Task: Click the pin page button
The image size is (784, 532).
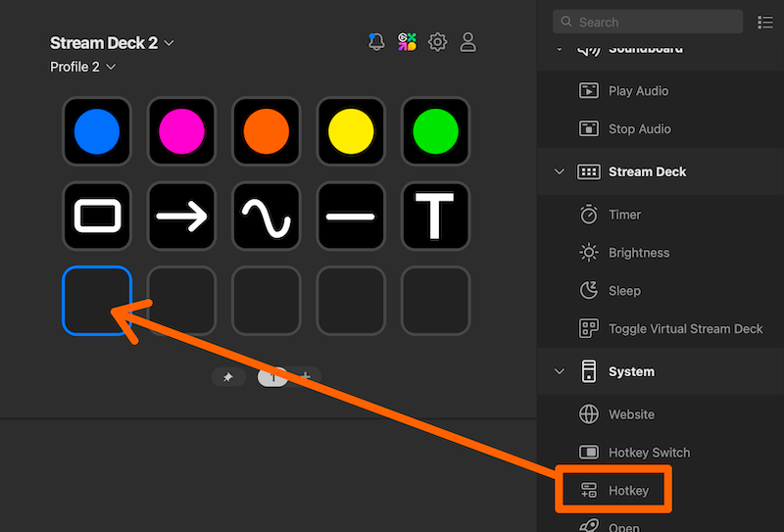Action: pyautogui.click(x=228, y=377)
